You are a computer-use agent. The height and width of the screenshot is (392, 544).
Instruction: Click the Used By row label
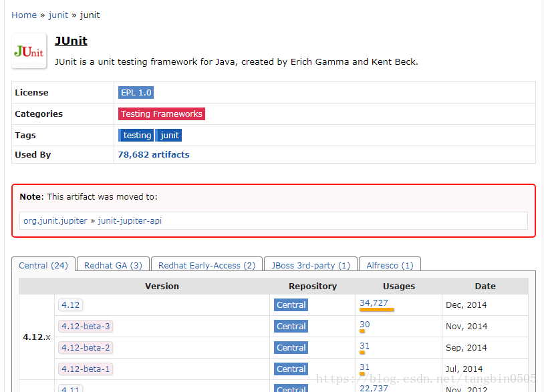coord(33,154)
